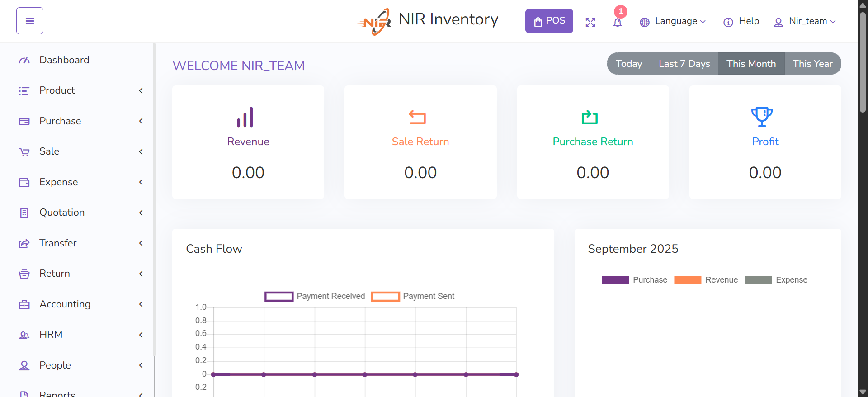Open the POS button
The height and width of the screenshot is (397, 868).
549,21
